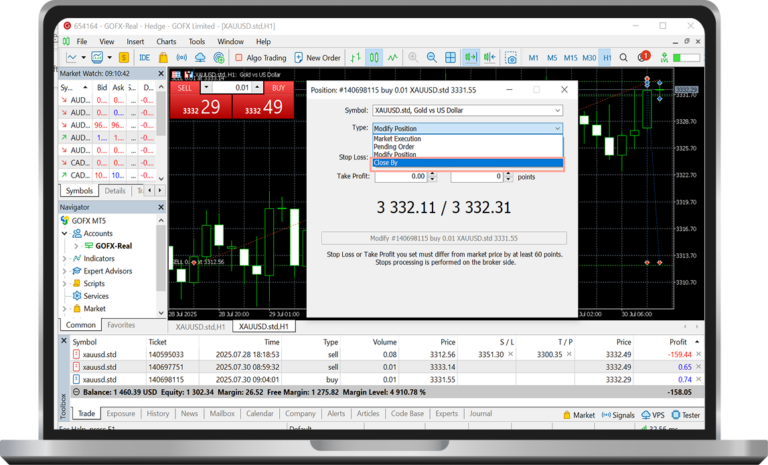Increase Take Profit price with up spinner
The width and height of the screenshot is (768, 465).
click(432, 173)
